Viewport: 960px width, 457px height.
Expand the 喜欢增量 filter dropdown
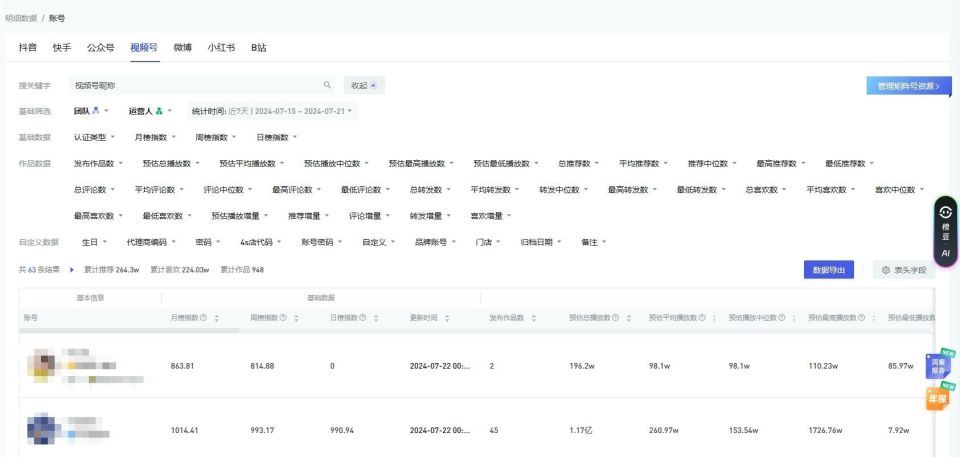490,216
